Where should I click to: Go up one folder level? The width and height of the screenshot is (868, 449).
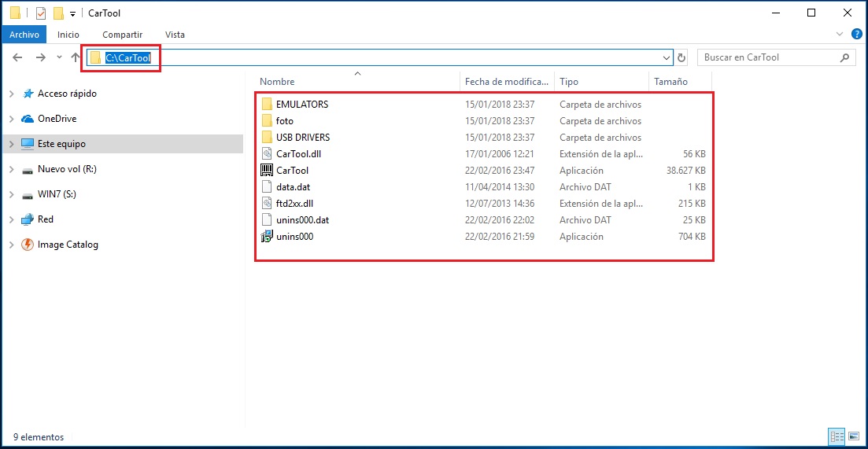click(76, 57)
